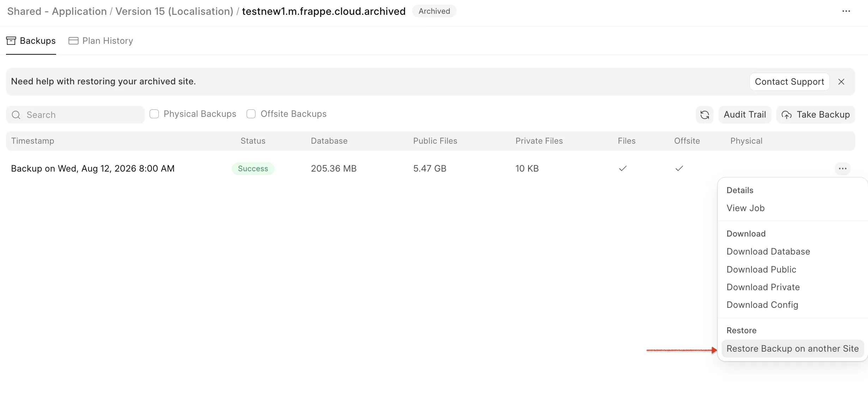The image size is (868, 406).
Task: Click the Plan History card icon
Action: (73, 41)
